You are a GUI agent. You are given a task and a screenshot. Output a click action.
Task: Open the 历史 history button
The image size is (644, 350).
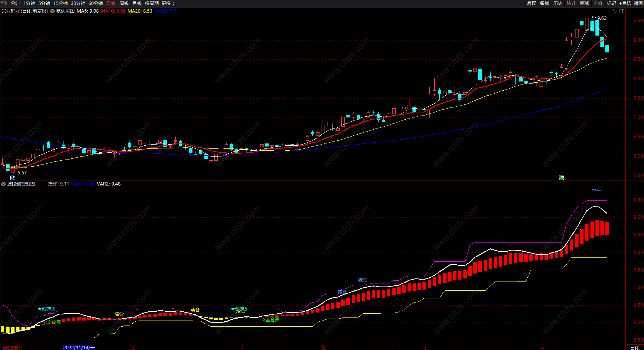point(558,3)
